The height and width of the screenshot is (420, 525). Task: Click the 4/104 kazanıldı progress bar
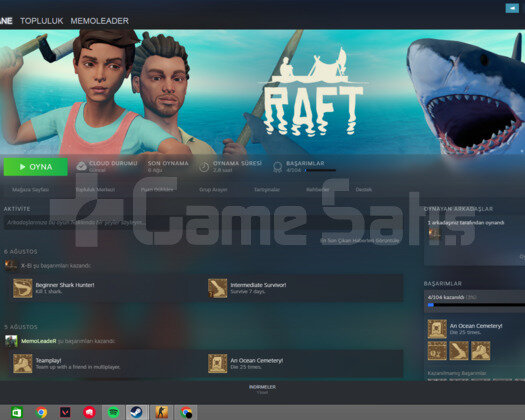(x=476, y=305)
